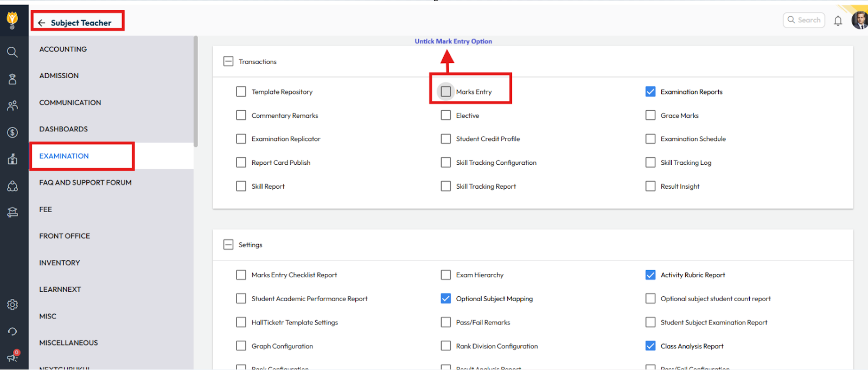Toggle the Marks Entry checkbox

[x=446, y=92]
